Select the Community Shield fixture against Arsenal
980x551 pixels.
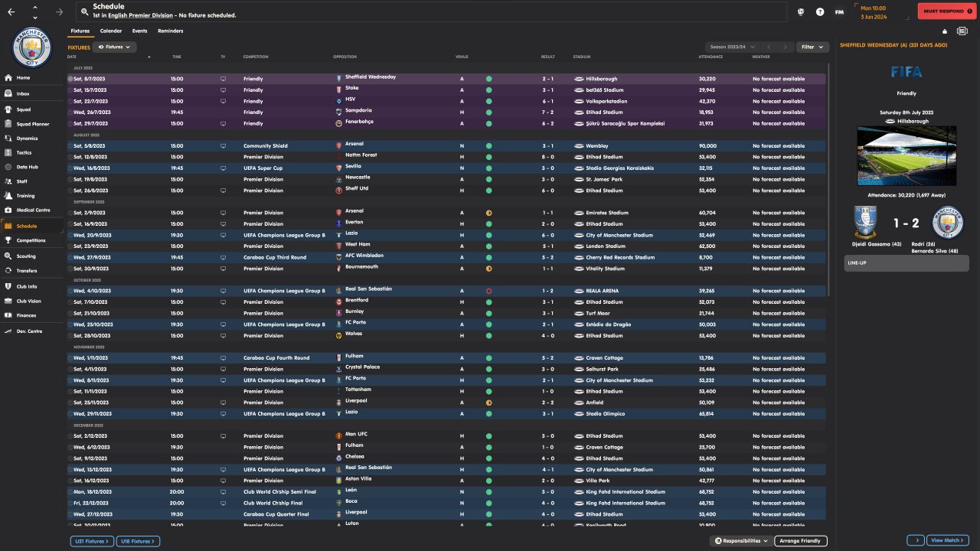coord(446,145)
